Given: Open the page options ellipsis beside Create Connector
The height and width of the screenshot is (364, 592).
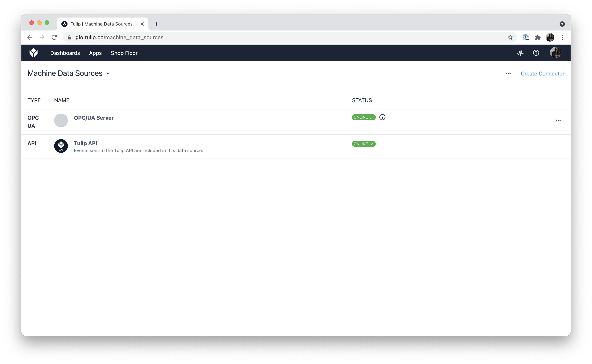Looking at the screenshot, I should pyautogui.click(x=508, y=73).
